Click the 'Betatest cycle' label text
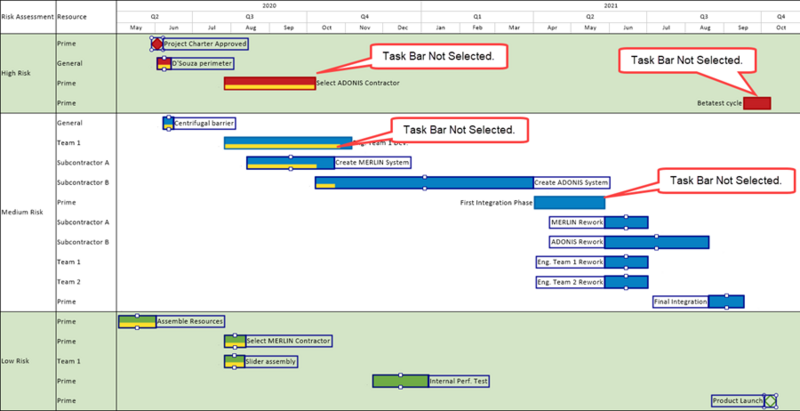This screenshot has width=800, height=411. [719, 103]
